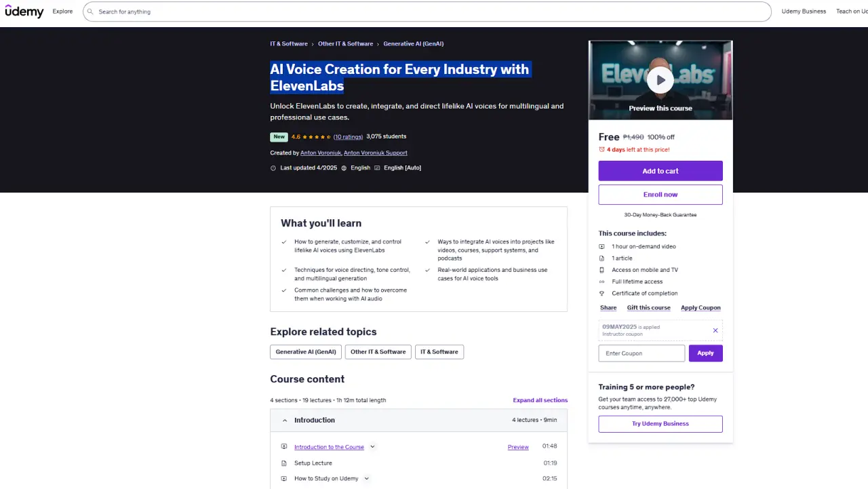Open Teach on Udemy in top bar
Image resolution: width=868 pixels, height=489 pixels.
point(852,12)
